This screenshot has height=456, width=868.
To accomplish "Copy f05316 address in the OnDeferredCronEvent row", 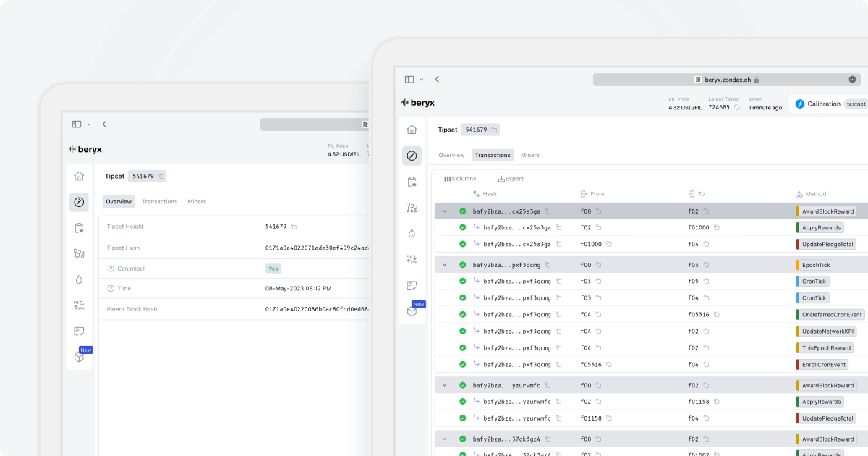I will [716, 315].
